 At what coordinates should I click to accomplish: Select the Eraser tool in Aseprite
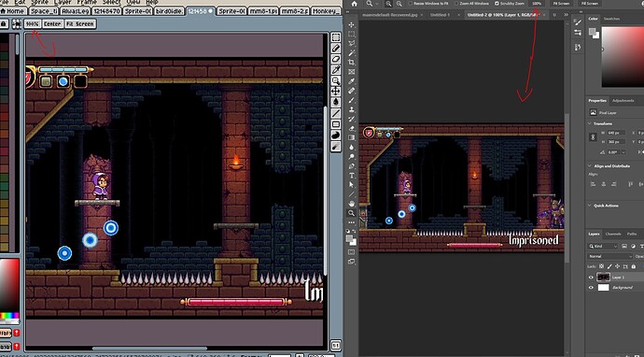point(336,59)
